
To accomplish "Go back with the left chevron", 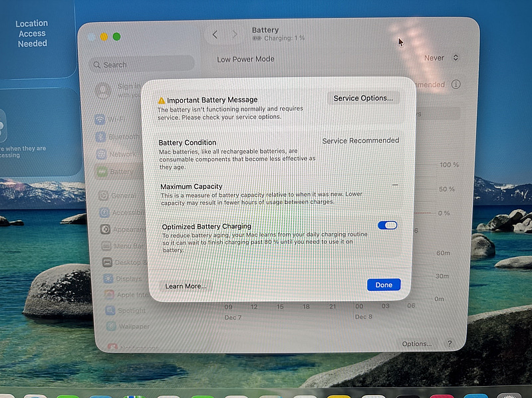I will click(215, 35).
